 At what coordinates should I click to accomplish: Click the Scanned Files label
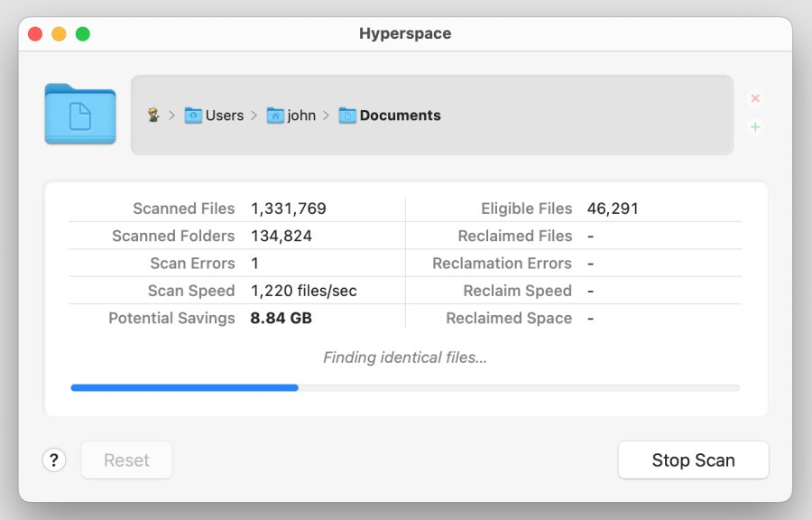click(184, 209)
